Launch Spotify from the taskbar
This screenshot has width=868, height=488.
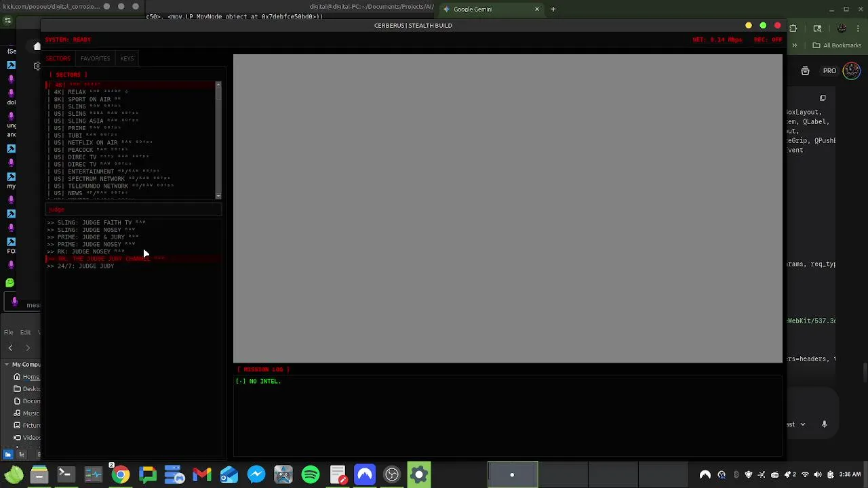point(311,474)
